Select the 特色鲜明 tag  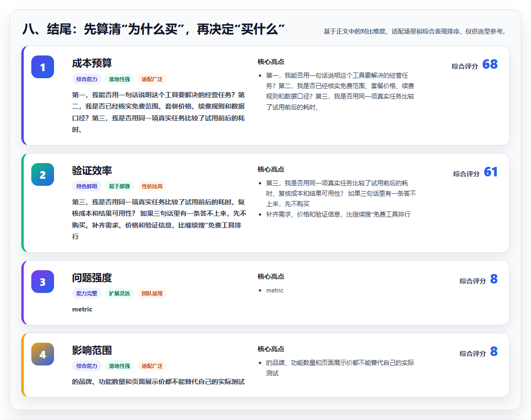click(87, 186)
